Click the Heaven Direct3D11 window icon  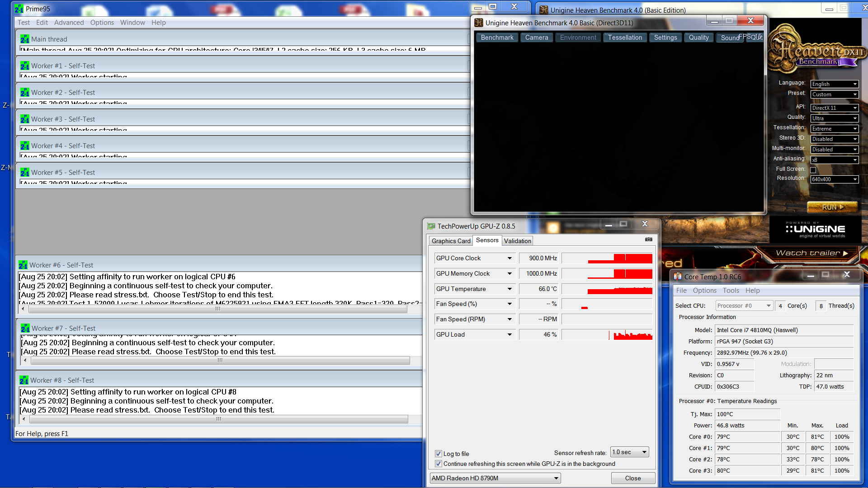coord(479,23)
